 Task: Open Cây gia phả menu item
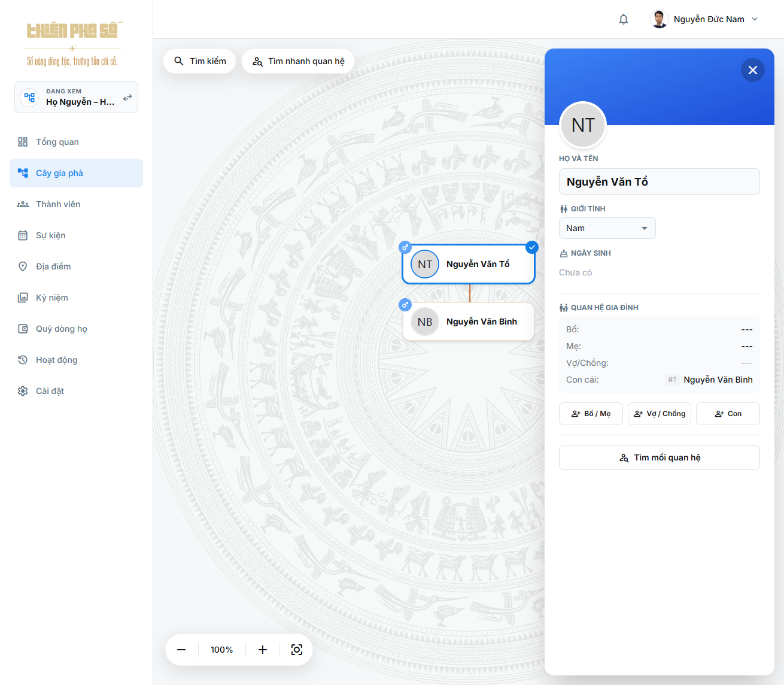(x=76, y=173)
